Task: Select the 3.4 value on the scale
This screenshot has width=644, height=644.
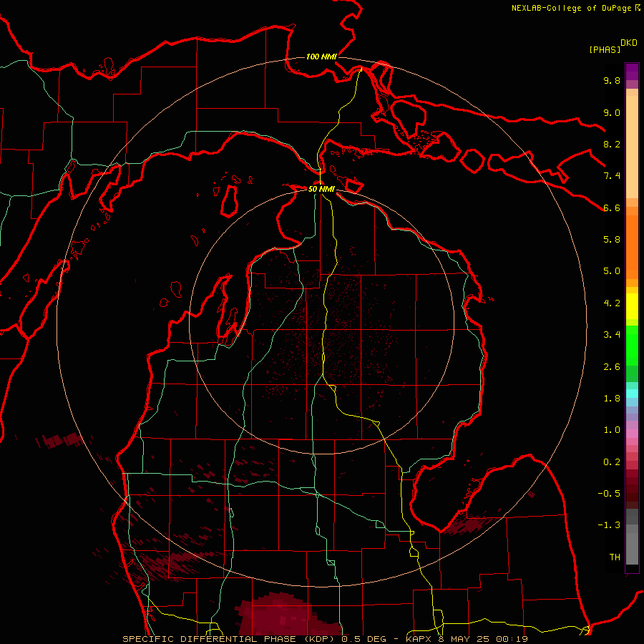Action: (x=612, y=335)
